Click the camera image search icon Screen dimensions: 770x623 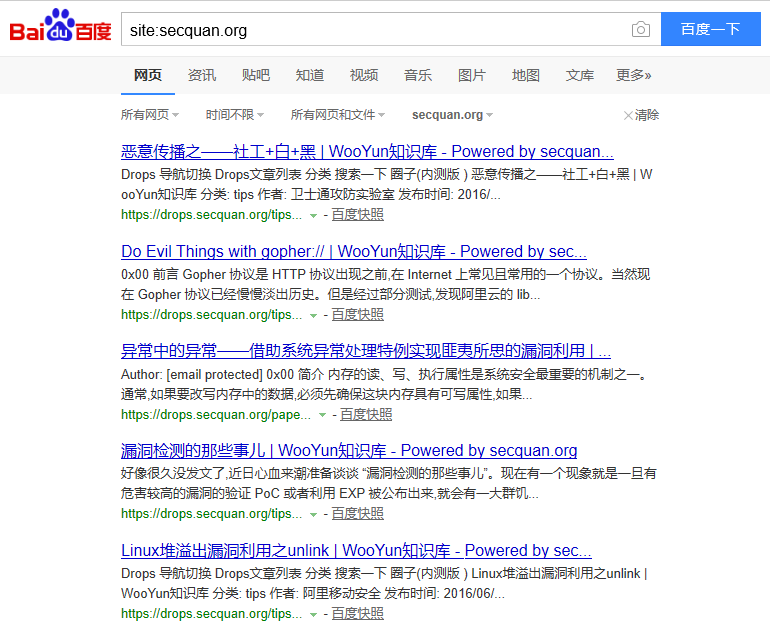click(x=640, y=30)
